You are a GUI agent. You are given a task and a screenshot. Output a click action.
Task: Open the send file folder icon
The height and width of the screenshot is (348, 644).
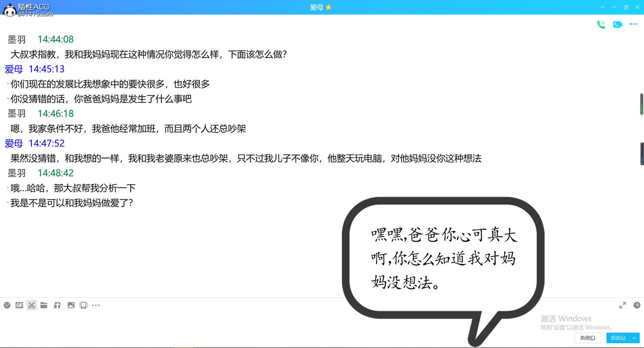tap(44, 305)
